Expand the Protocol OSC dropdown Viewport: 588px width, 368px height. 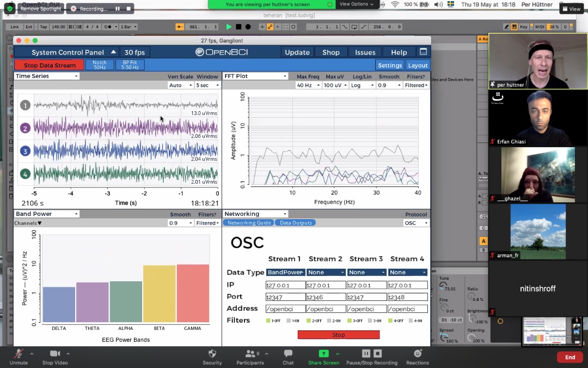[x=416, y=223]
